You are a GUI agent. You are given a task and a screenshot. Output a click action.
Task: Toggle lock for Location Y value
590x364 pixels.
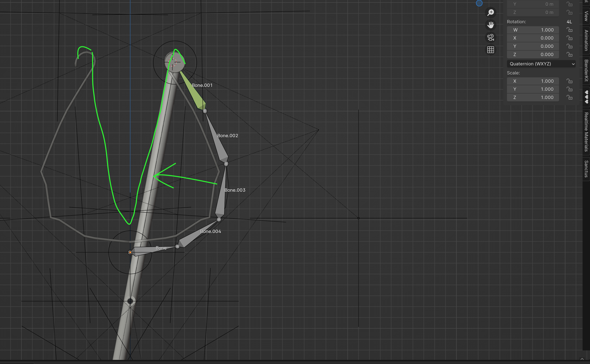click(570, 4)
